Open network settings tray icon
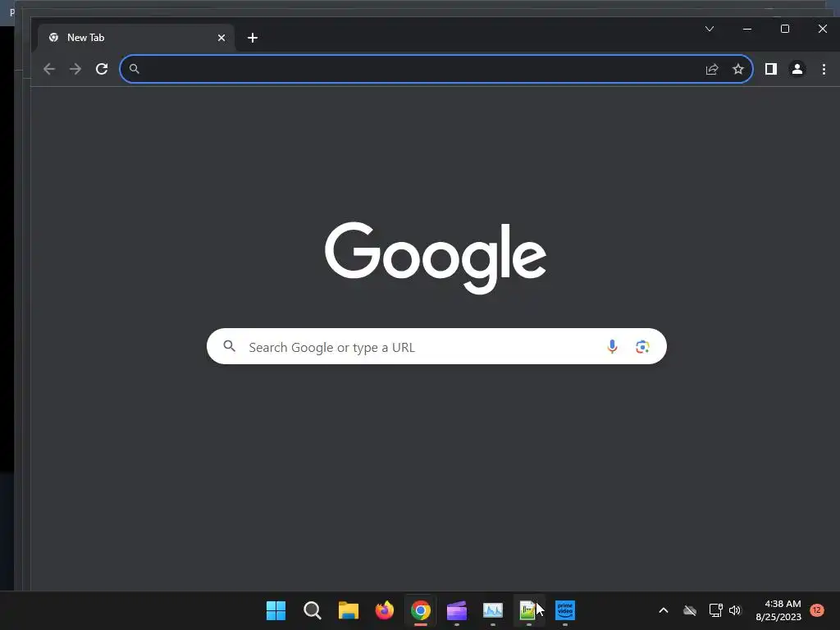840x630 pixels. [x=715, y=610]
